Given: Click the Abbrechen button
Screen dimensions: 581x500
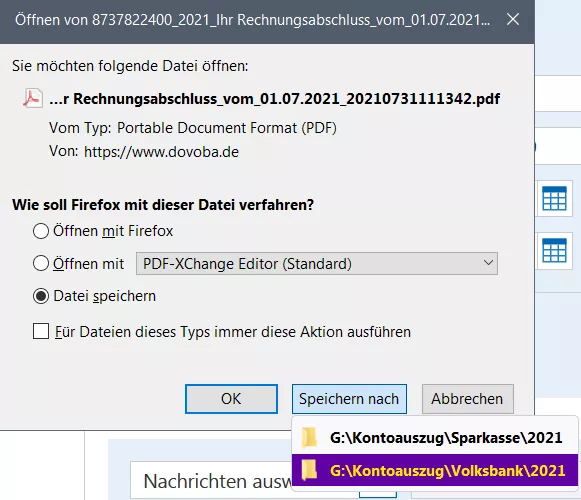Looking at the screenshot, I should (468, 399).
